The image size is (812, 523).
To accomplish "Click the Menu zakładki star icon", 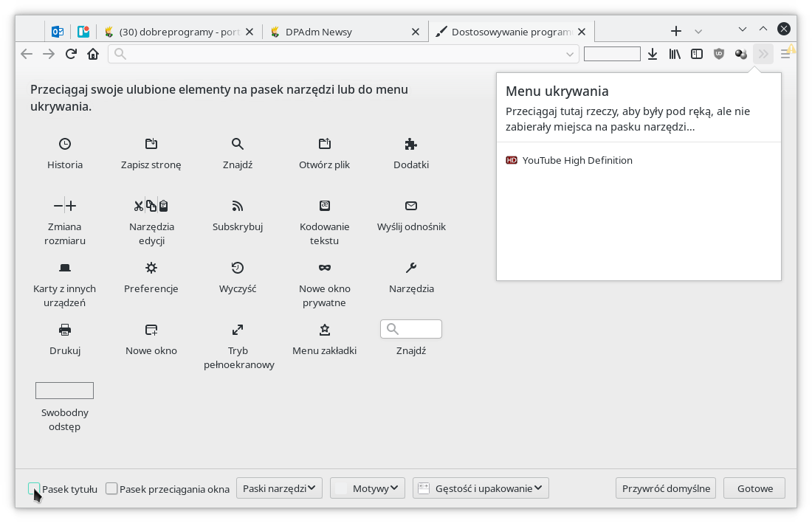I will click(x=324, y=330).
